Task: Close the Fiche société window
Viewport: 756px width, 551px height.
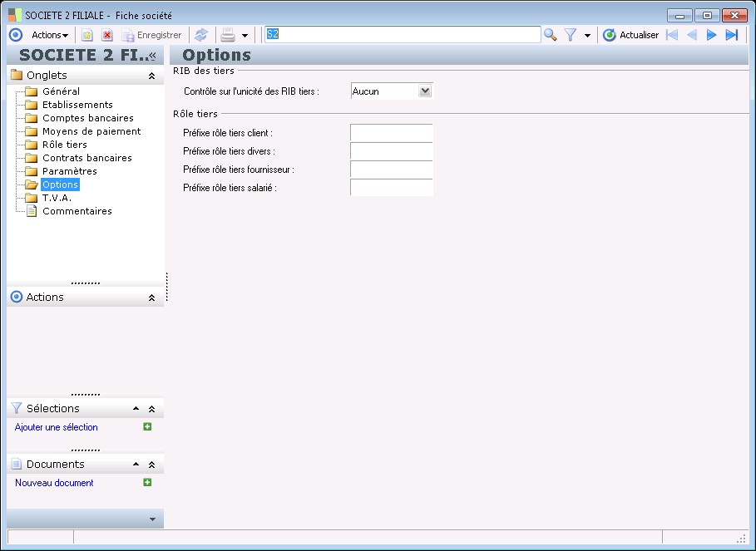Action: (734, 16)
